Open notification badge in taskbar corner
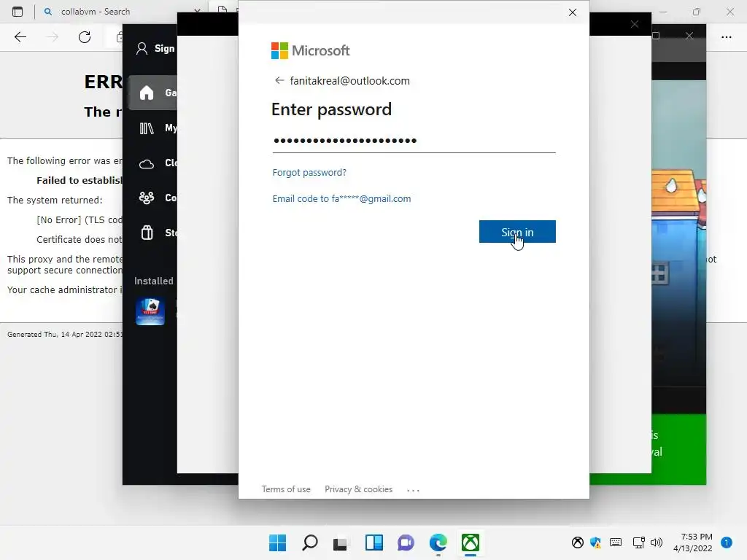The width and height of the screenshot is (747, 560). (x=726, y=542)
